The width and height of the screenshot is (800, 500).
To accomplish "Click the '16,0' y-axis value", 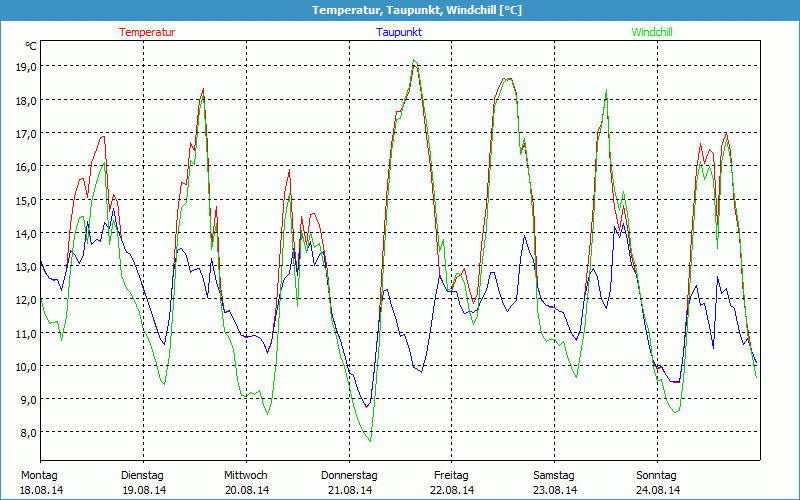I will tap(27, 167).
